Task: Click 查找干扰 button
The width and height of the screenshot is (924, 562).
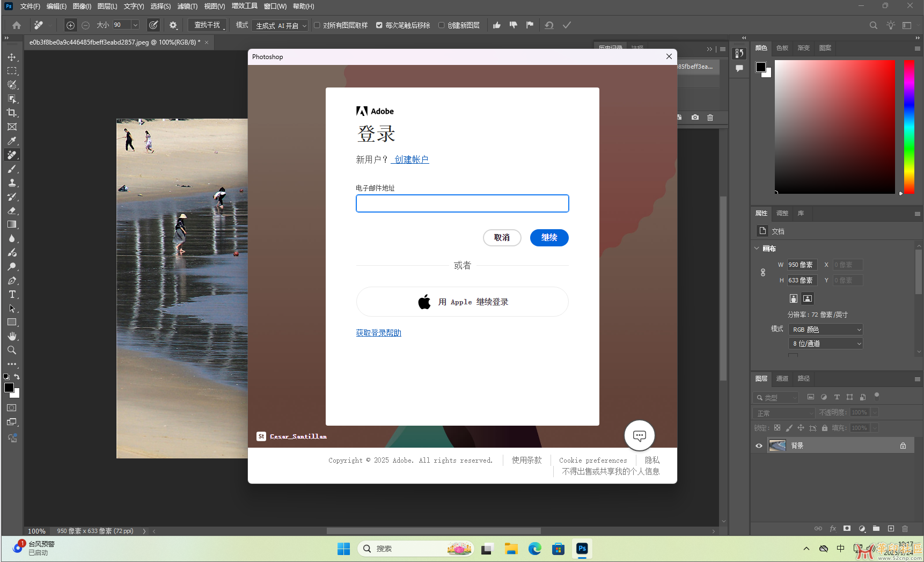Action: (x=207, y=25)
